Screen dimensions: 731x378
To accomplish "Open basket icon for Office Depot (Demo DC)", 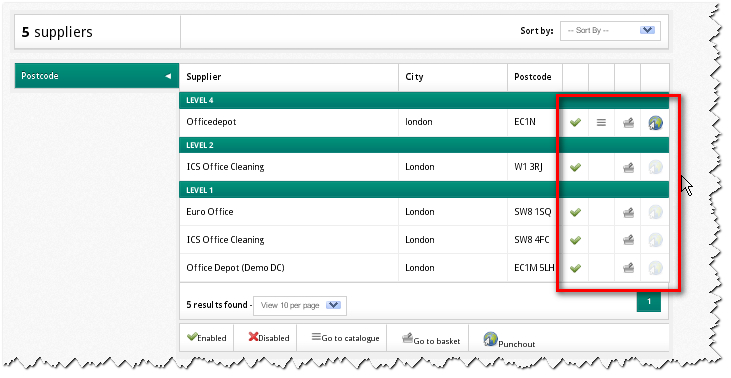I will pos(628,268).
